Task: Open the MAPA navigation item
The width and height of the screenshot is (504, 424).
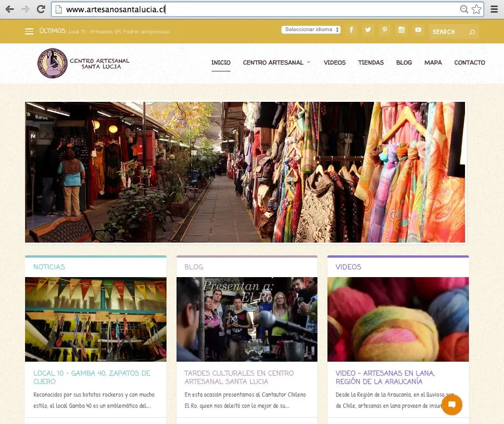Action: (x=433, y=62)
